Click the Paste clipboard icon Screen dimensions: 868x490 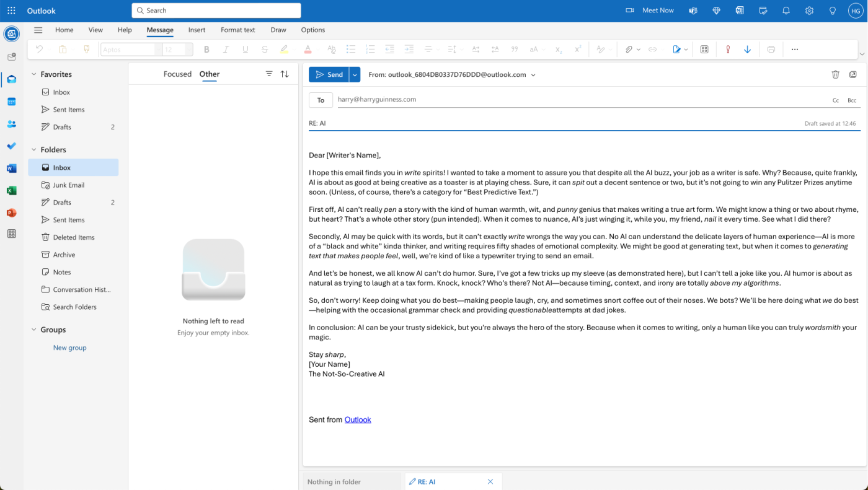point(63,50)
